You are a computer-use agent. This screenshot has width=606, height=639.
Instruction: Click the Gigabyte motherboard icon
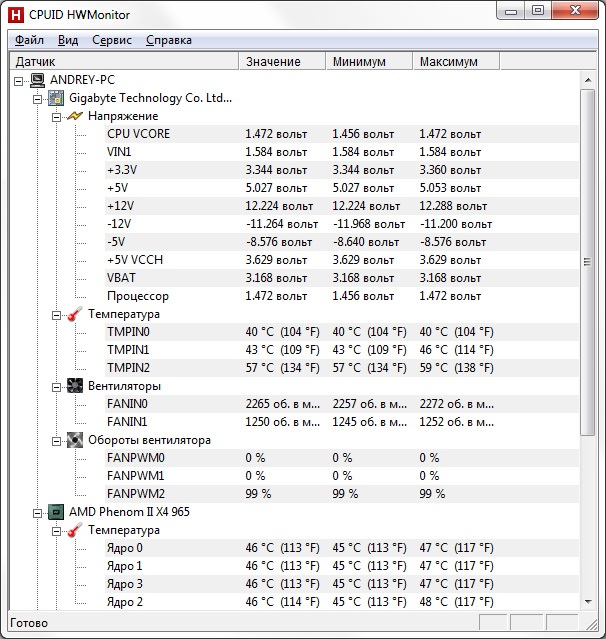(56, 98)
